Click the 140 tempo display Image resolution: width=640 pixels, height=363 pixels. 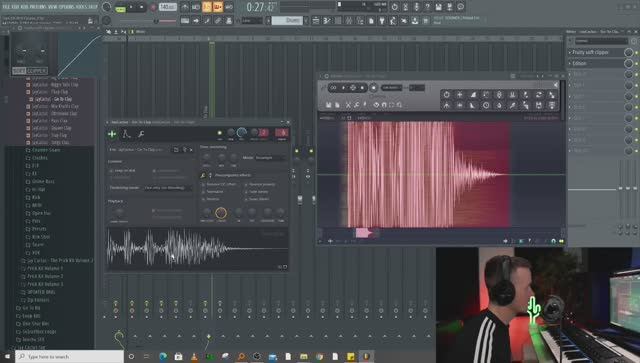pyautogui.click(x=167, y=7)
